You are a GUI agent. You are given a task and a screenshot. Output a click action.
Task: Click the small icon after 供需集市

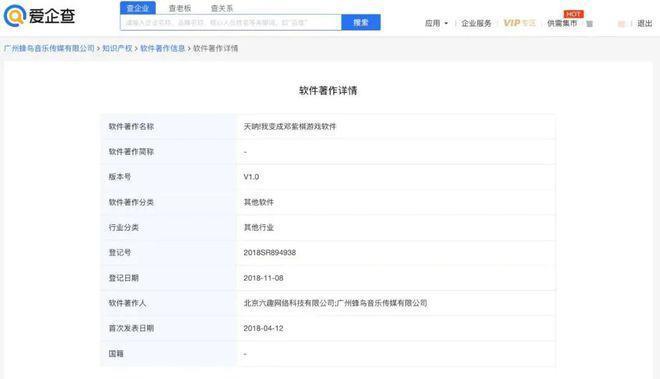[590, 24]
